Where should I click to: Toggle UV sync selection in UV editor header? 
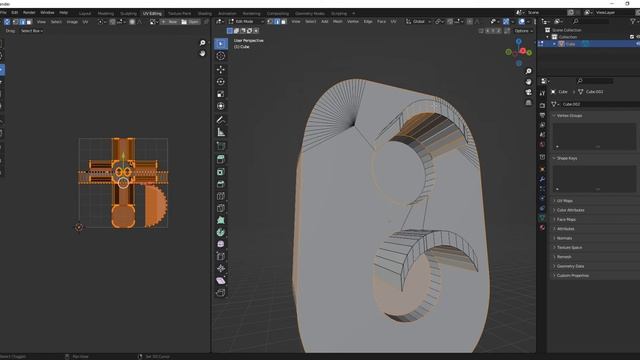(x=7, y=22)
